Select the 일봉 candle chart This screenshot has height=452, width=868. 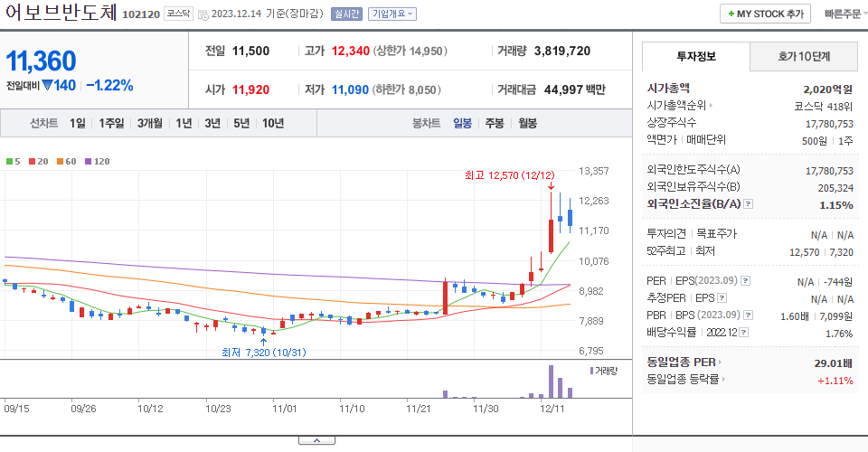pos(462,123)
